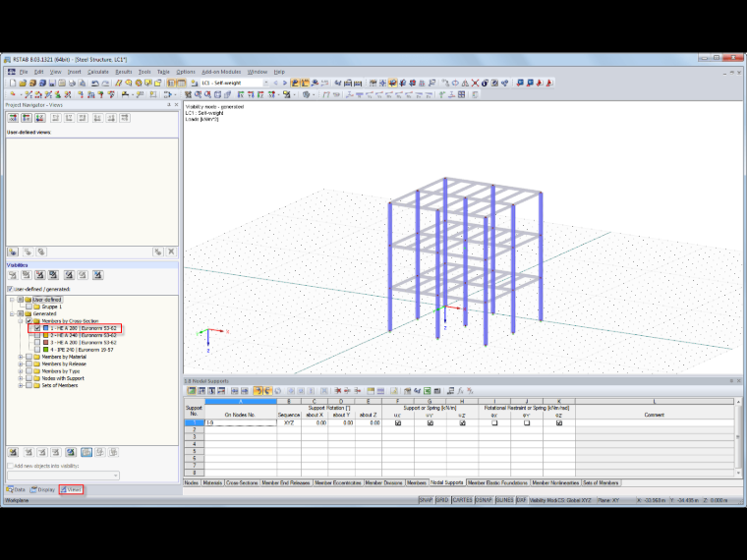Screen dimensions: 747x560
Task: Go to next load case arrow
Action: (284, 83)
